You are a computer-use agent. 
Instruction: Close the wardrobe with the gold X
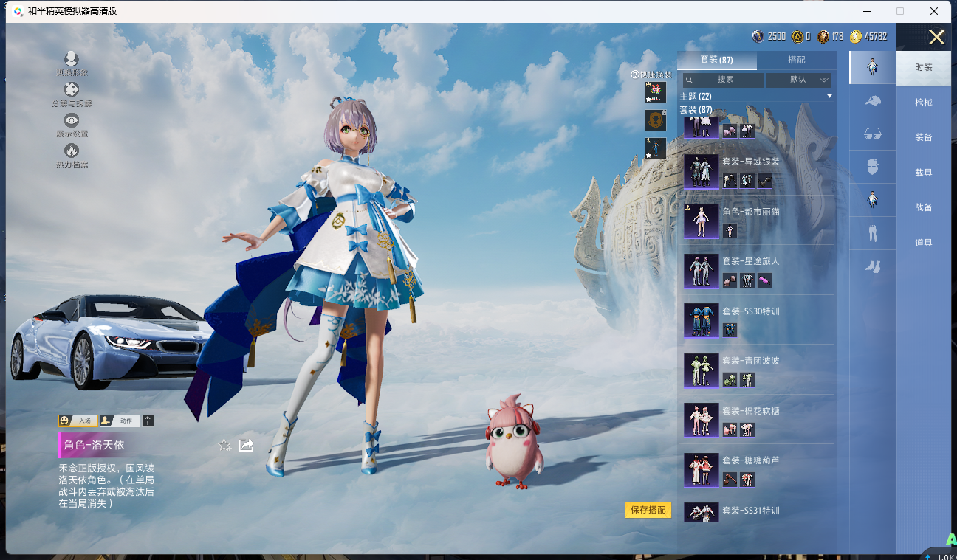click(936, 37)
